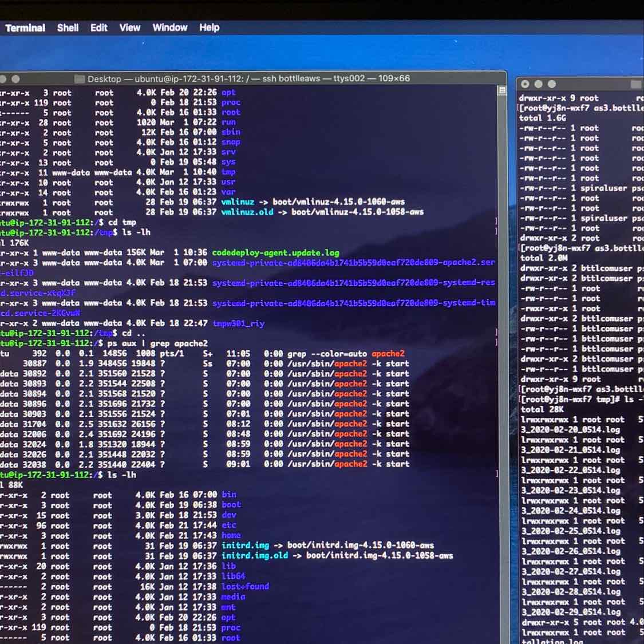
Task: Close the right-hand terminal window
Action: [525, 84]
